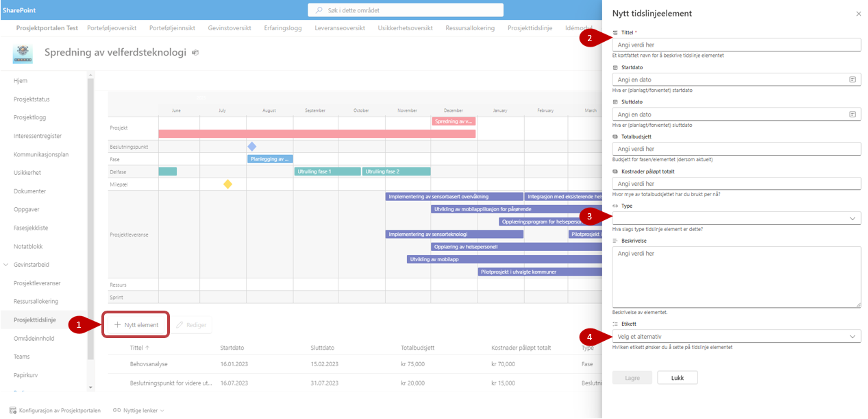Image resolution: width=868 pixels, height=419 pixels.
Task: Click the Konfigurasjon av Prosjektportalen icon
Action: click(x=13, y=410)
